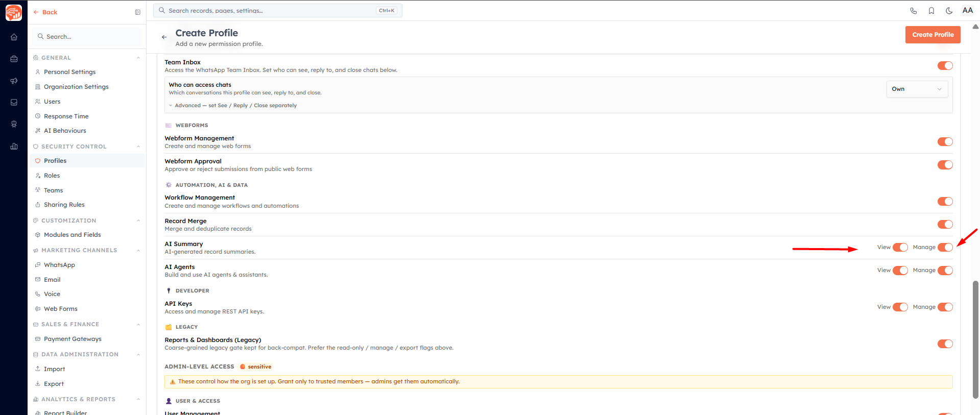Collapse sidebar with the panel icon
Image resolution: width=980 pixels, height=415 pixels.
tap(137, 12)
